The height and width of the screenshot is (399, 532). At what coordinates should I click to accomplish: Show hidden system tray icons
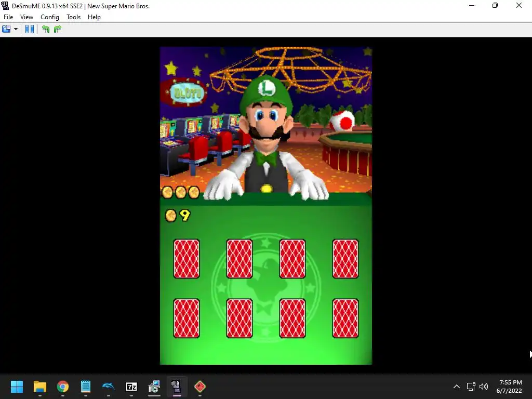[457, 387]
